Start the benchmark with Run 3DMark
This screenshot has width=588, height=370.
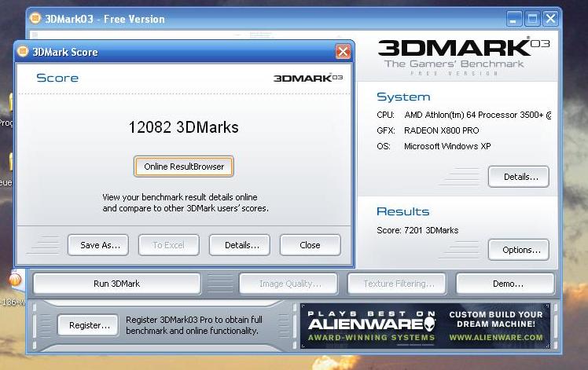point(117,284)
